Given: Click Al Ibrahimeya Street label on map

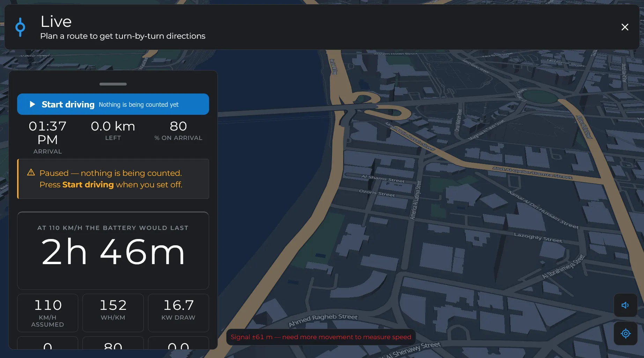Looking at the screenshot, I should point(563,267).
